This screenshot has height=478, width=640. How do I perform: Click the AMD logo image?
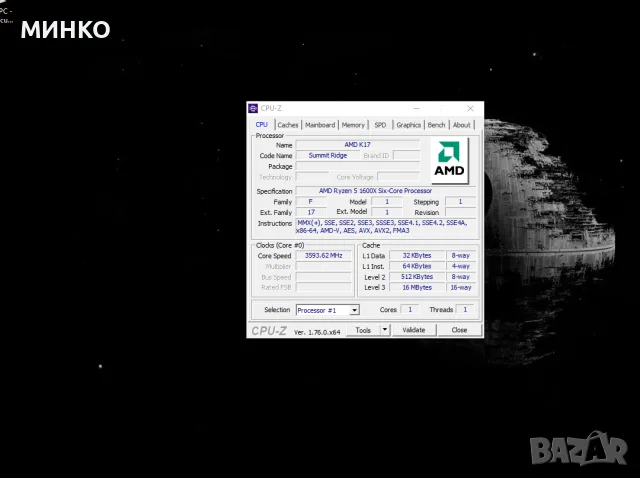[x=449, y=160]
